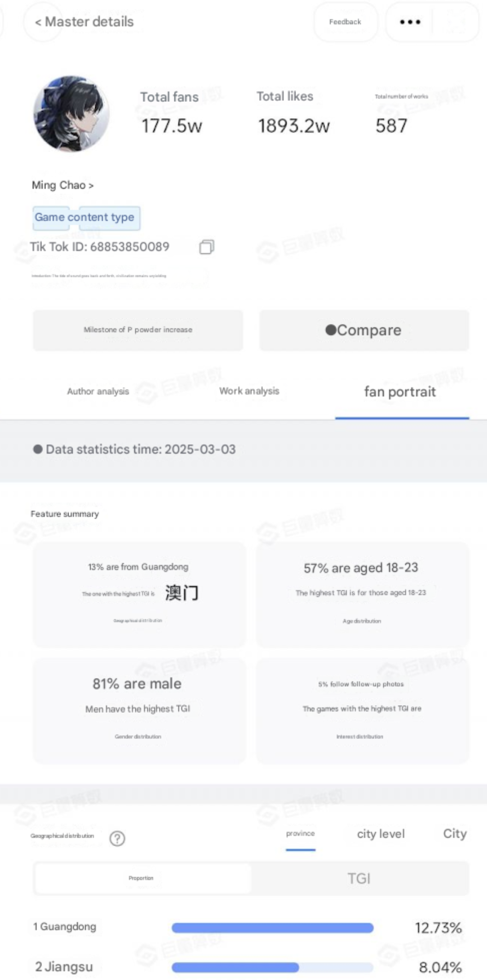Open Milestone of P powder increase

138,330
